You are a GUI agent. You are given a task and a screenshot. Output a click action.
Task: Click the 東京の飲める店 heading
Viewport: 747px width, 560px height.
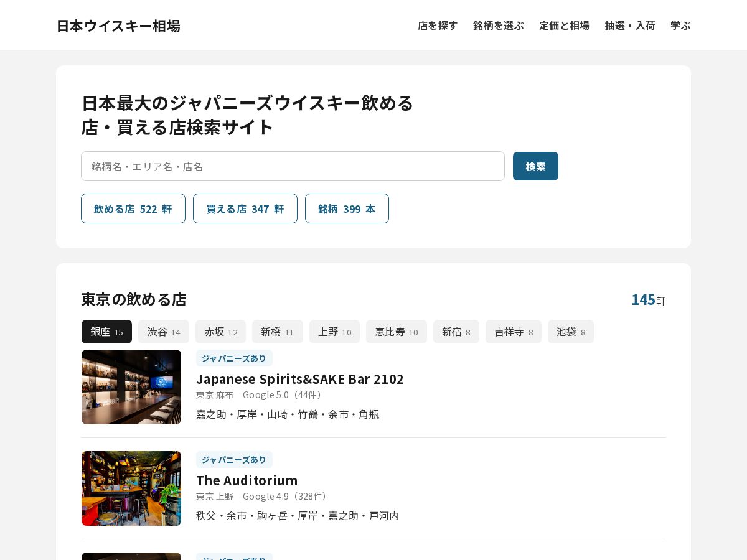tap(134, 299)
